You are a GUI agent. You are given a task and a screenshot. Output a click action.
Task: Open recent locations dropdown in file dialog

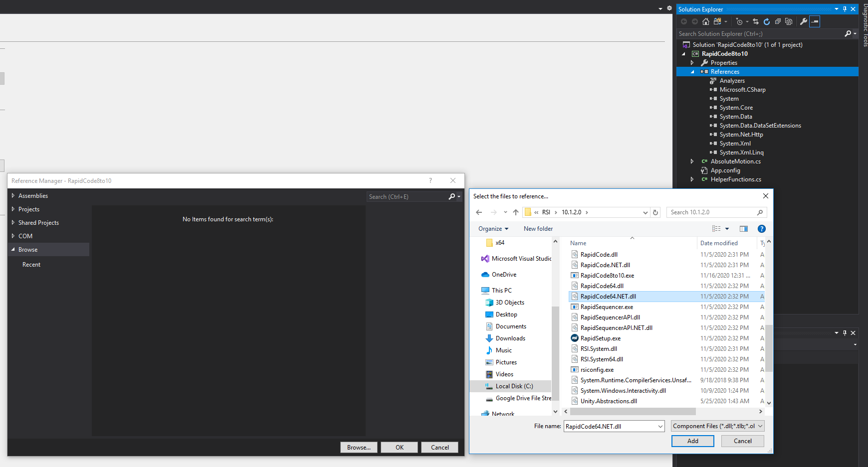[505, 212]
